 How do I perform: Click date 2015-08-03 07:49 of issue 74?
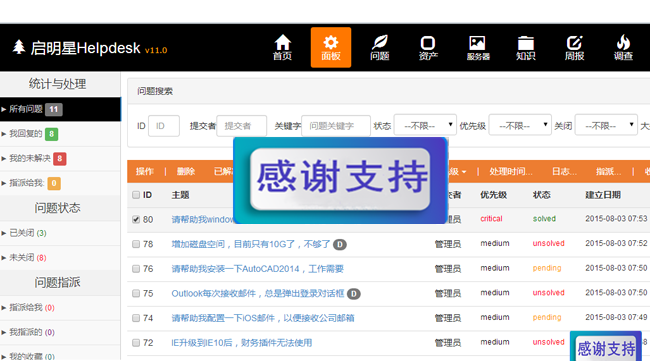click(x=616, y=317)
